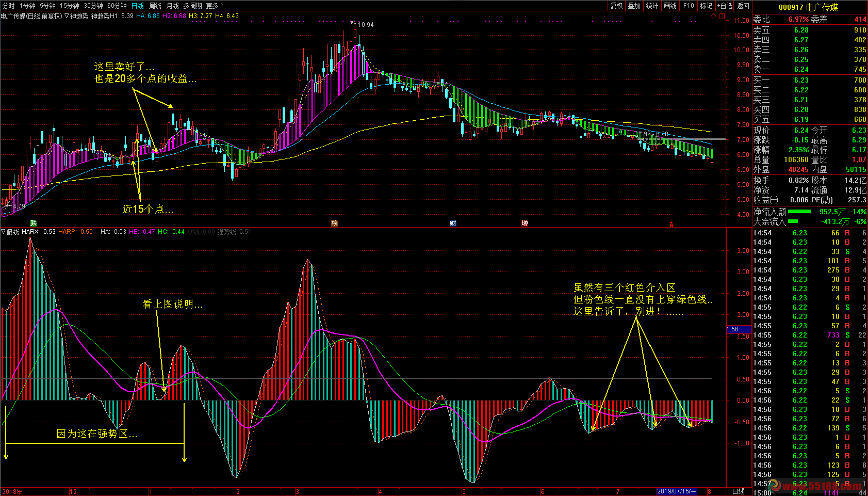
Task: Click the 4.79 low price label
Action: [18, 206]
